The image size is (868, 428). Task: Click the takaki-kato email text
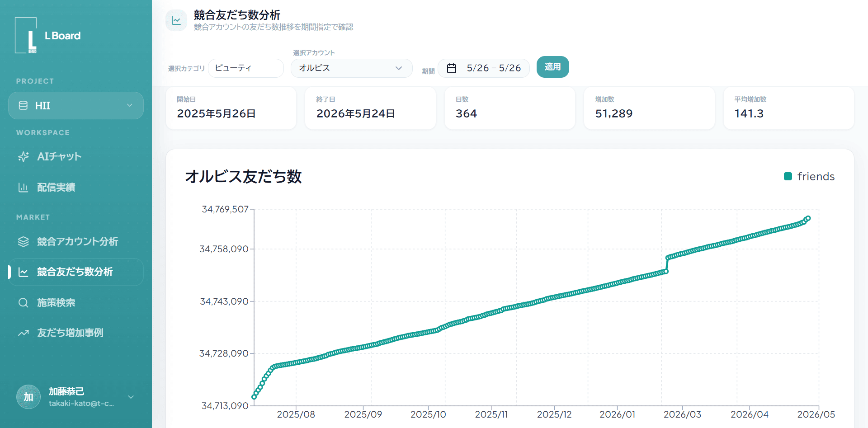click(x=81, y=403)
